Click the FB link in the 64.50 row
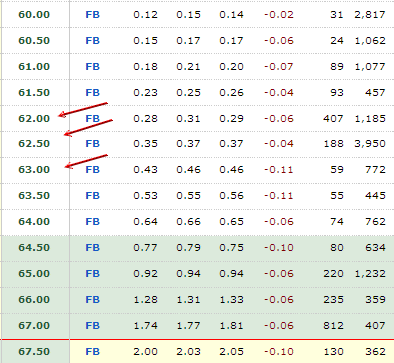 tap(92, 248)
